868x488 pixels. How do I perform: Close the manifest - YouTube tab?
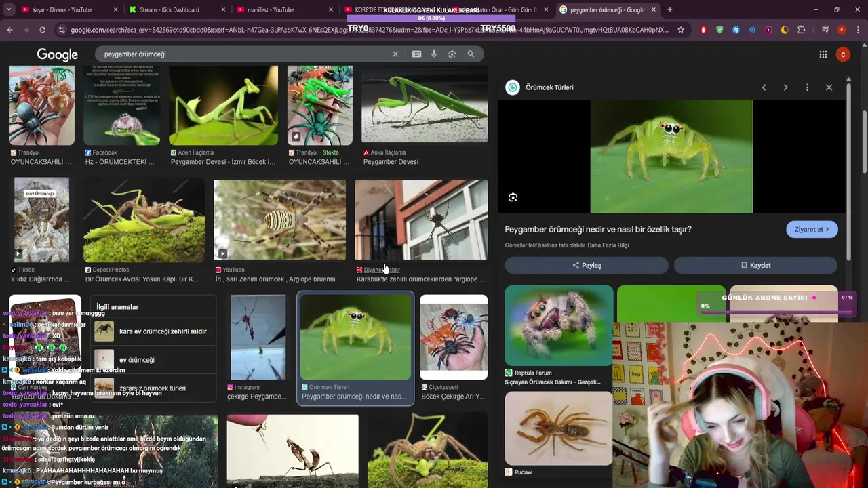331,9
